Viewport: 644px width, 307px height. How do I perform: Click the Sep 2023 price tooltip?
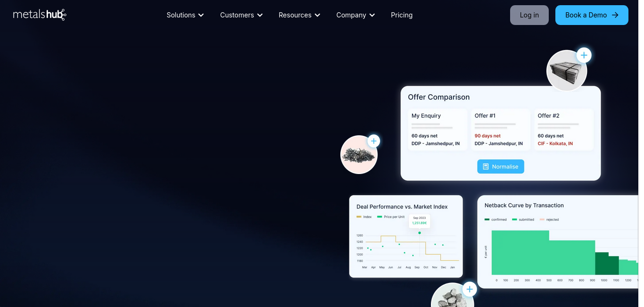click(x=420, y=221)
